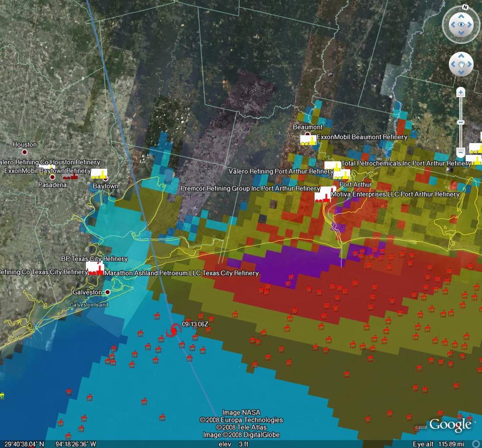
Task: Click the Eye alt 115.89 mi readout
Action: (x=439, y=444)
